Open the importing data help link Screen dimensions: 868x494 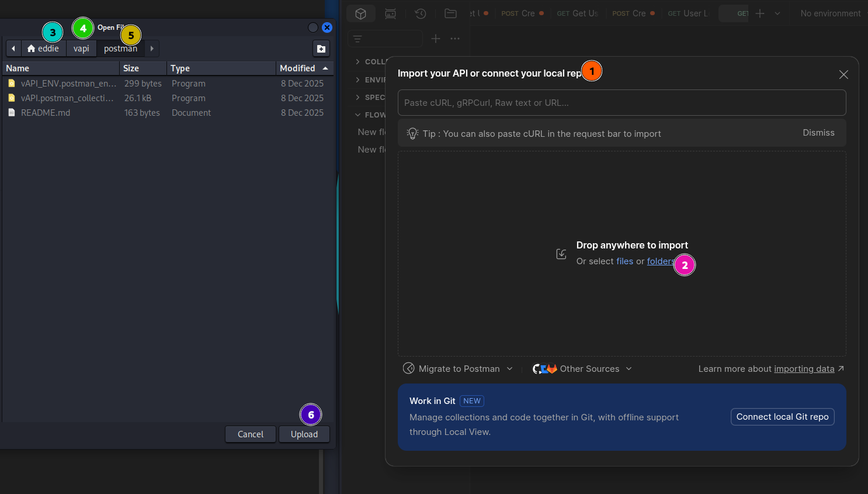click(x=804, y=369)
